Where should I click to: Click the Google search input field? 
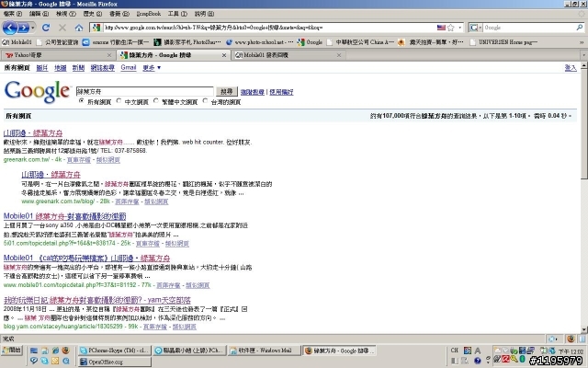coord(145,91)
